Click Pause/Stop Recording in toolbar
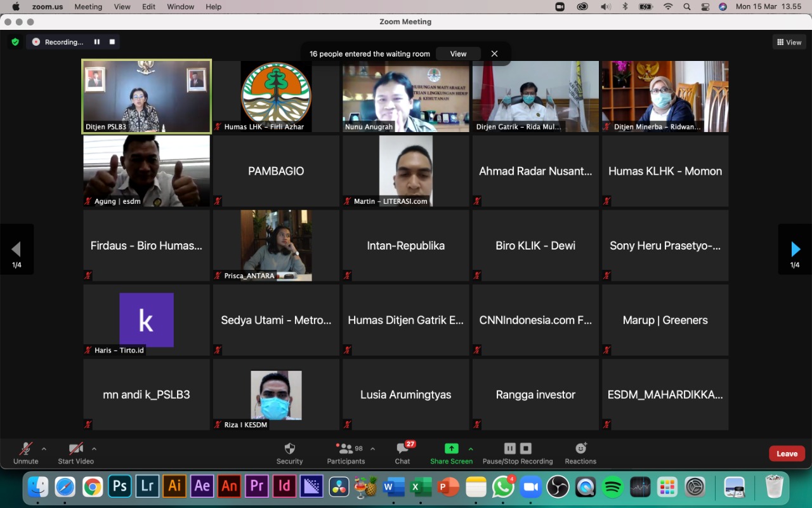 [517, 449]
